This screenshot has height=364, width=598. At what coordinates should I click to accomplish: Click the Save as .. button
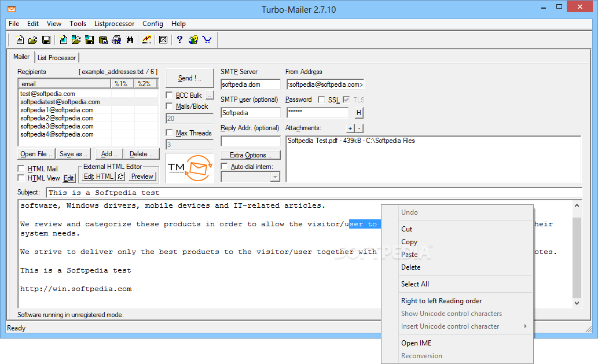(73, 154)
